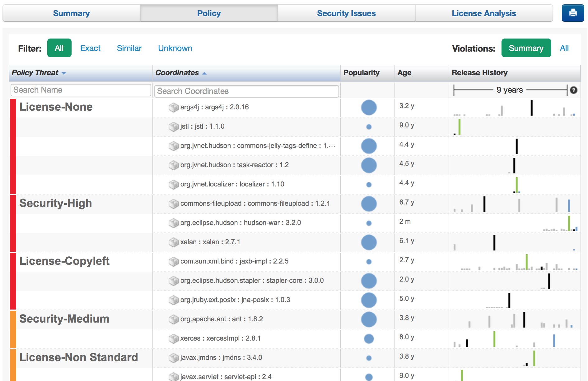Show All violations link
Viewport: 588px width, 381px height.
(564, 48)
